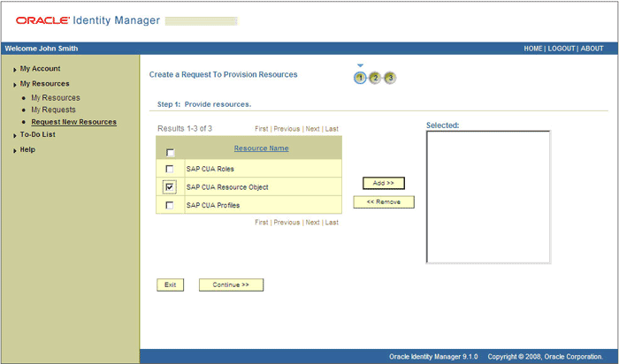Click the Welcome John Smith text
Viewport: 619px width, 364px height.
[x=42, y=49]
